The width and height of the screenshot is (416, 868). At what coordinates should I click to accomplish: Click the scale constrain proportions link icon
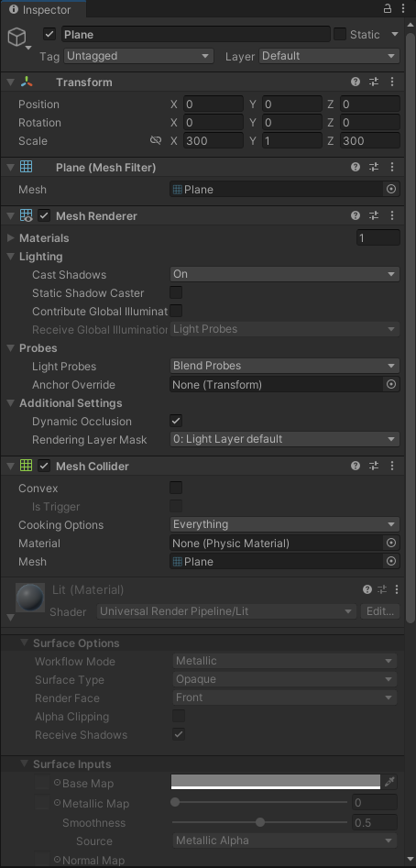tap(156, 140)
